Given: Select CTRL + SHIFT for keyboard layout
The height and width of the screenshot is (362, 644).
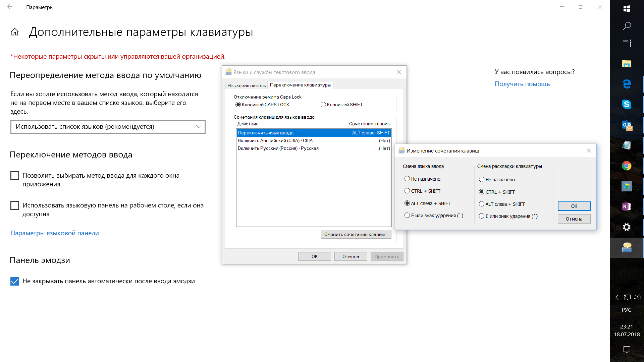Looking at the screenshot, I should click(x=482, y=191).
